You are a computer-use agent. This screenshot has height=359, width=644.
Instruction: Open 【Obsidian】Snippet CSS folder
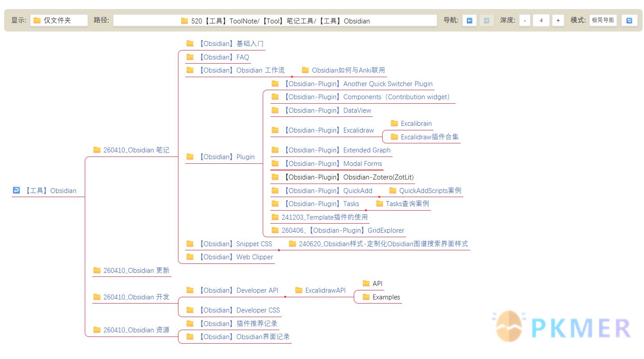click(235, 244)
